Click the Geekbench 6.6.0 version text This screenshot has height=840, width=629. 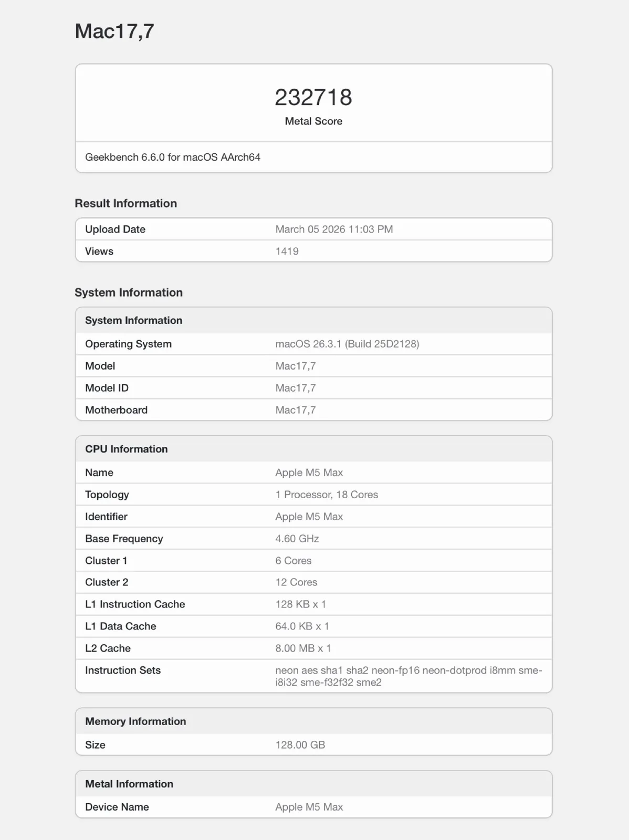pos(173,157)
